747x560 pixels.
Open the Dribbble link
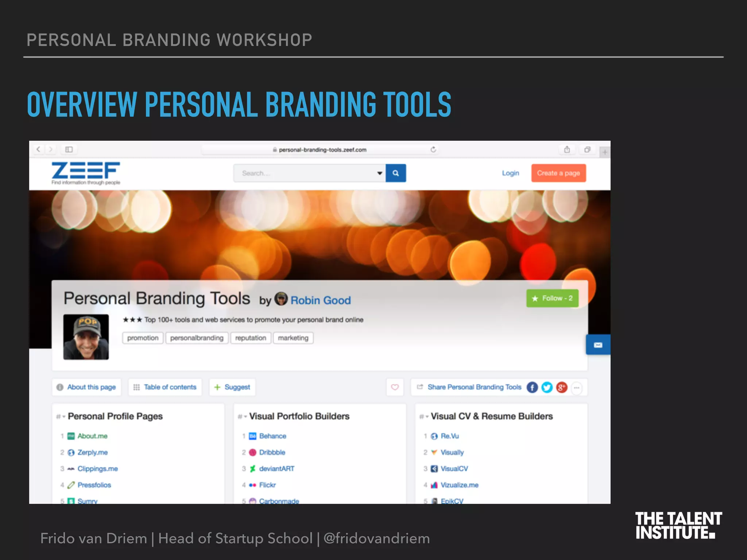coord(272,452)
